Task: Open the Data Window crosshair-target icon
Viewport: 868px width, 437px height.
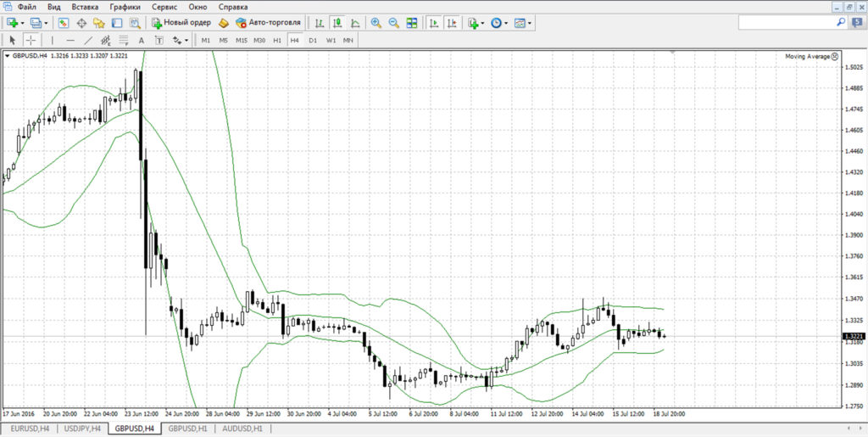Action: pos(81,23)
